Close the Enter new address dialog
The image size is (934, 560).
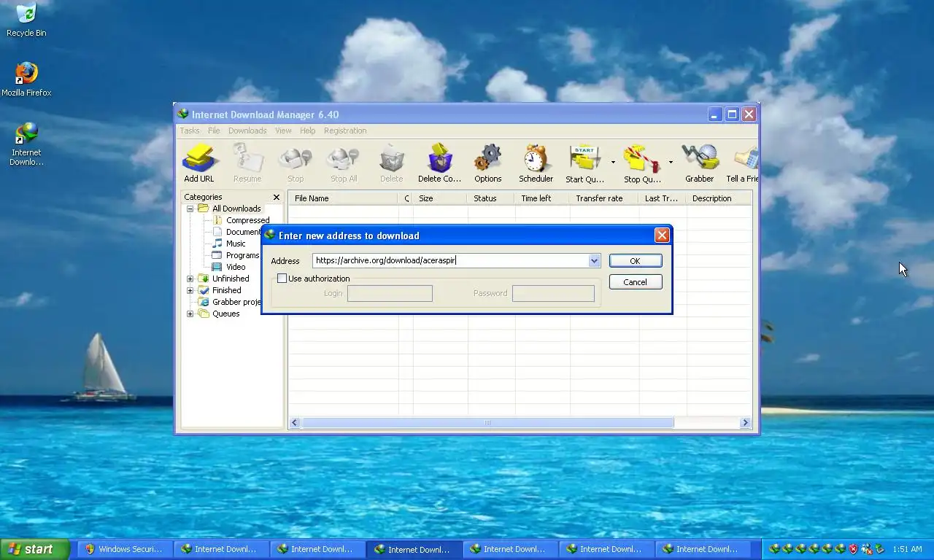point(662,235)
